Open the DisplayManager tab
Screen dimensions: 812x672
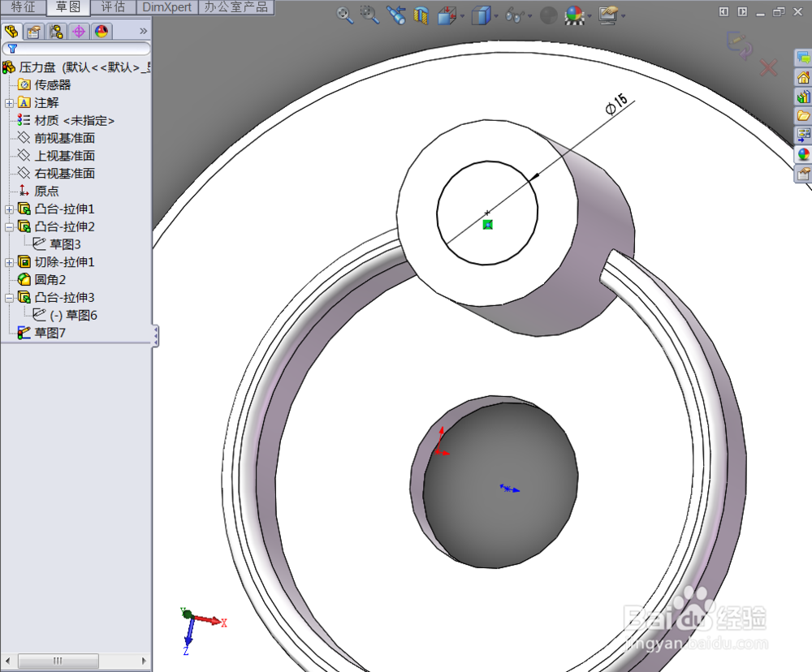[101, 32]
